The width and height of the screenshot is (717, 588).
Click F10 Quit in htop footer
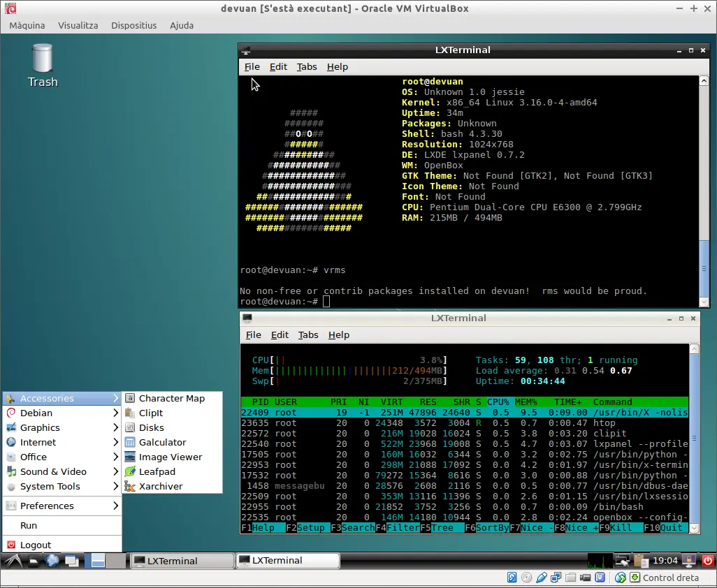(665, 528)
